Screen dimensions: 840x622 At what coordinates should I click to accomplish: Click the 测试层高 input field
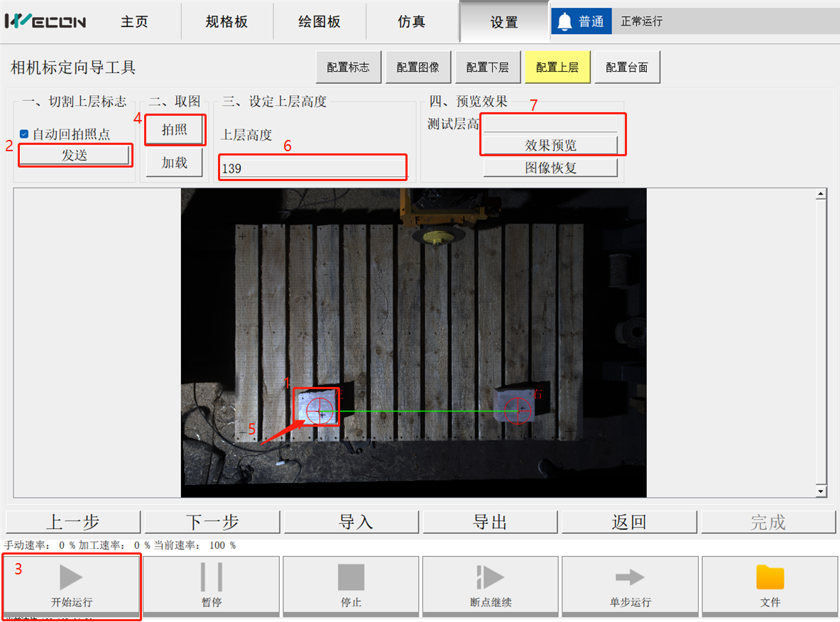coord(550,124)
